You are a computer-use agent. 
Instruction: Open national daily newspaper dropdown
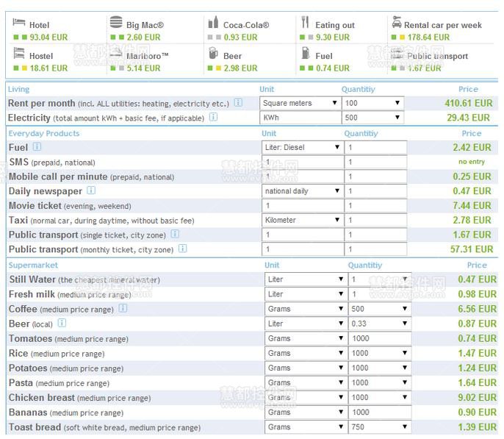(x=303, y=191)
